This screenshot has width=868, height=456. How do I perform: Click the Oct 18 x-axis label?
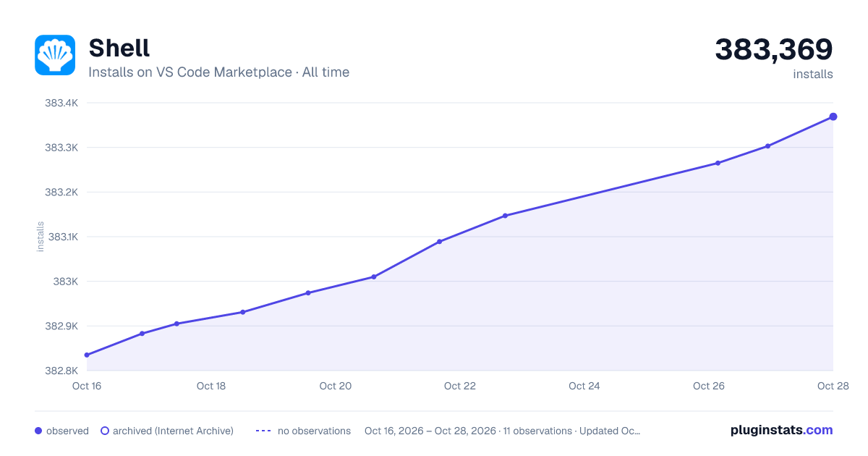(211, 386)
